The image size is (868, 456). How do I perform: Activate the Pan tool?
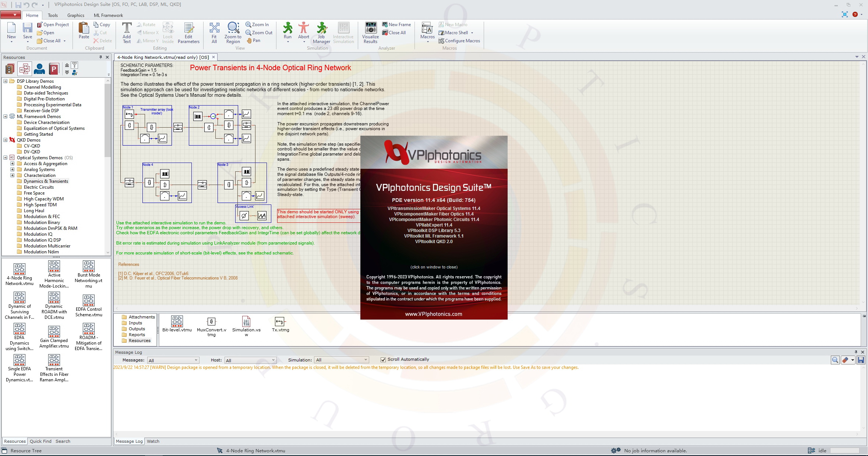pos(254,40)
